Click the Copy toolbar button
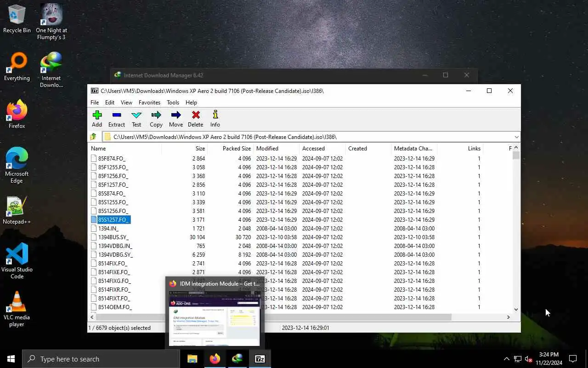The height and width of the screenshot is (368, 588). (156, 119)
